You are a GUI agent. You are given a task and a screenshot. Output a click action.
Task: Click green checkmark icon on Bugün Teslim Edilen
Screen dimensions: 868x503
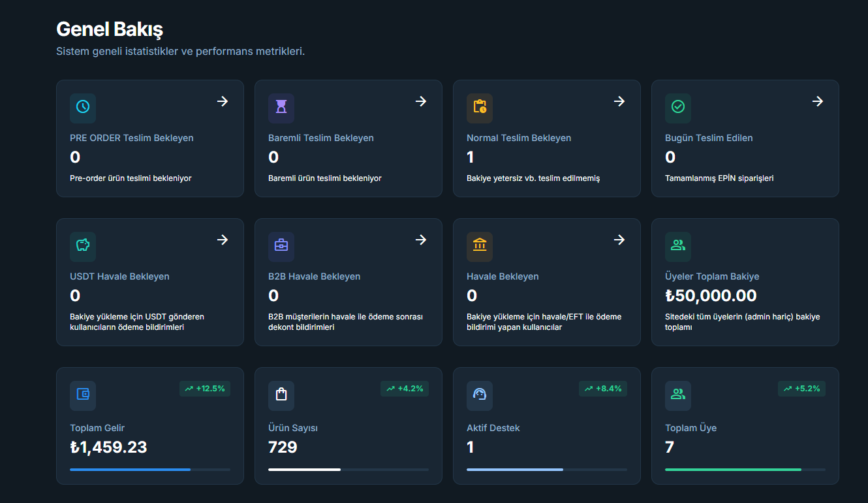point(678,108)
